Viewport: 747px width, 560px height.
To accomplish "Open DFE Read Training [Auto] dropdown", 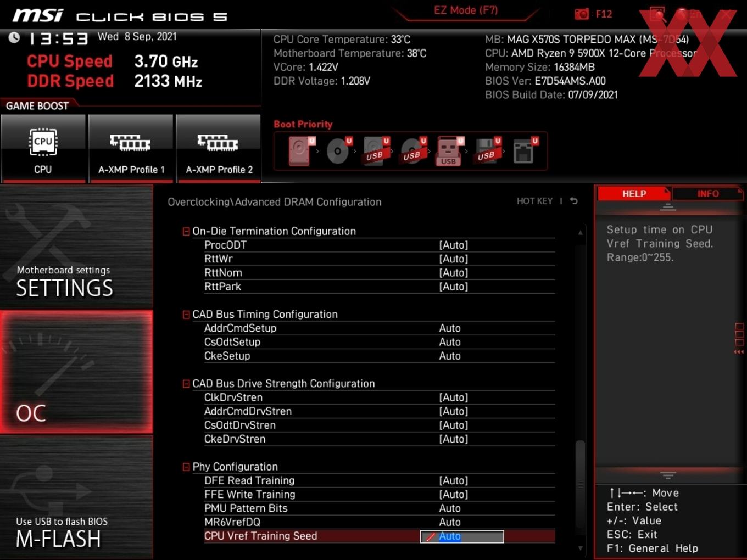I will pos(454,480).
